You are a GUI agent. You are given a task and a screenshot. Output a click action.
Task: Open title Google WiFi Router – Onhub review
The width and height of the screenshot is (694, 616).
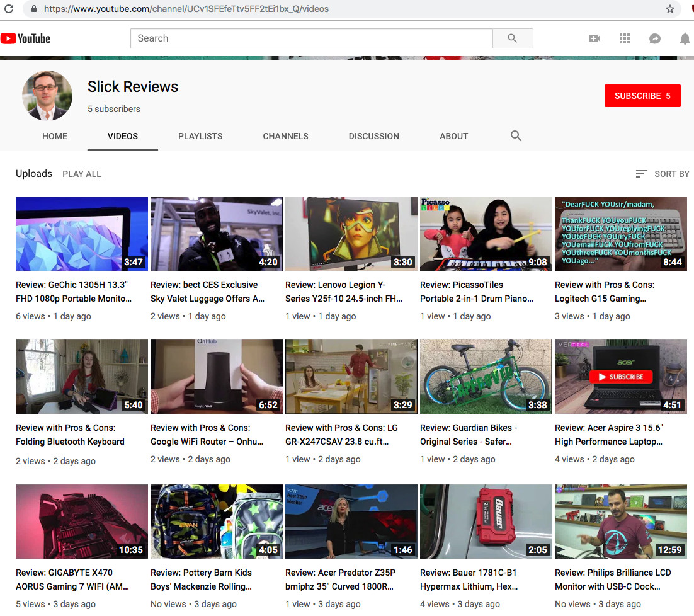coord(207,435)
